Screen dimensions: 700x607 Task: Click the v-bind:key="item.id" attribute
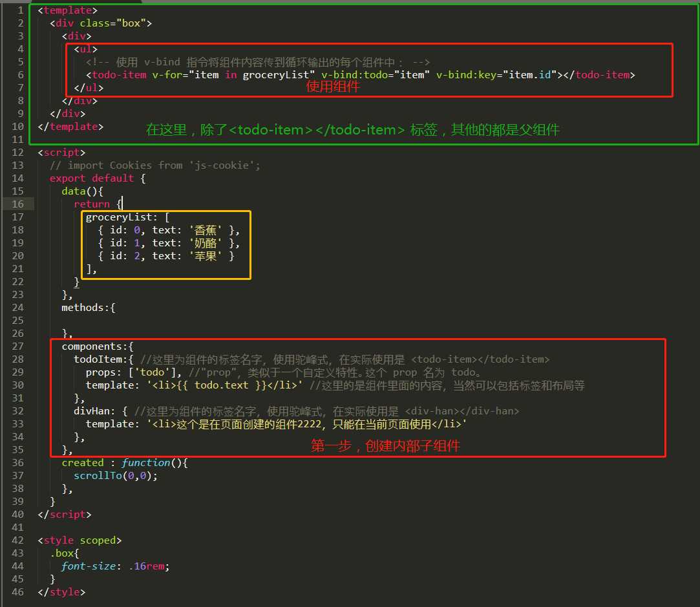(x=496, y=75)
